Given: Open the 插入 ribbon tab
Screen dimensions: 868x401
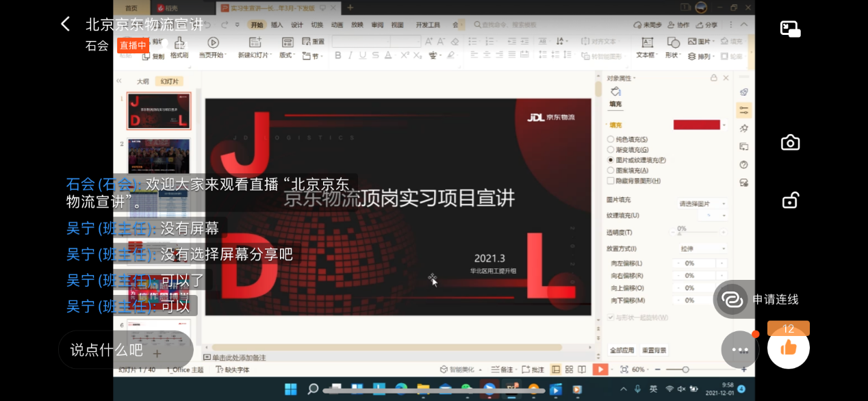Looking at the screenshot, I should tap(277, 25).
